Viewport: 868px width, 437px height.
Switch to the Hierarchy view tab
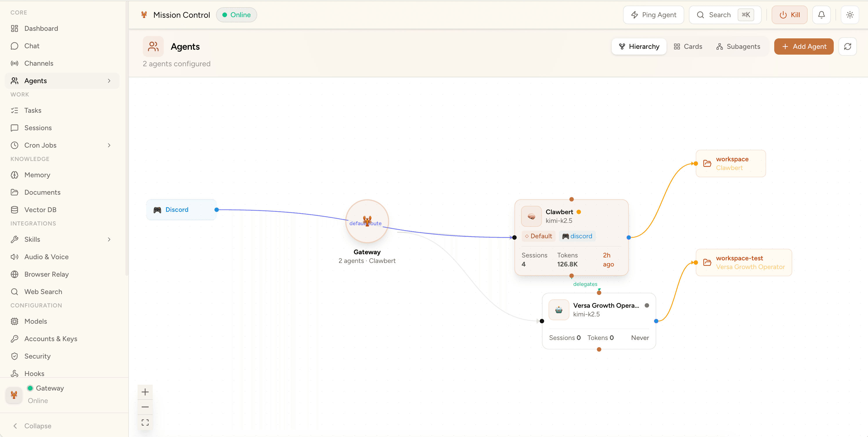(x=639, y=46)
